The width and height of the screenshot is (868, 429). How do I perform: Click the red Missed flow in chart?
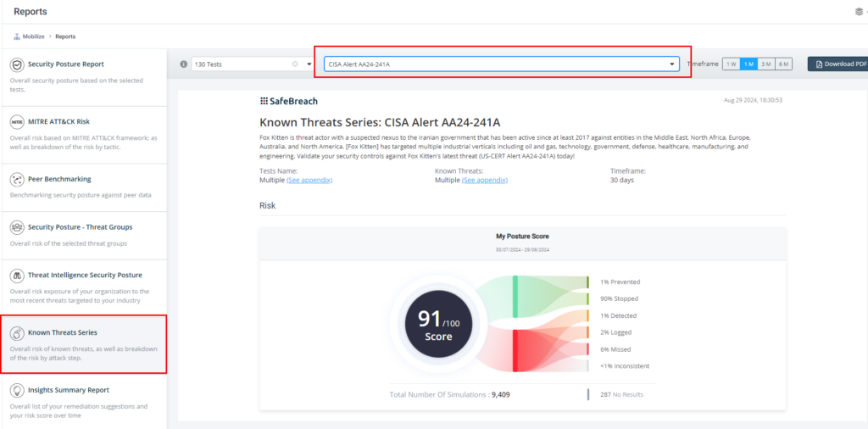click(x=542, y=349)
